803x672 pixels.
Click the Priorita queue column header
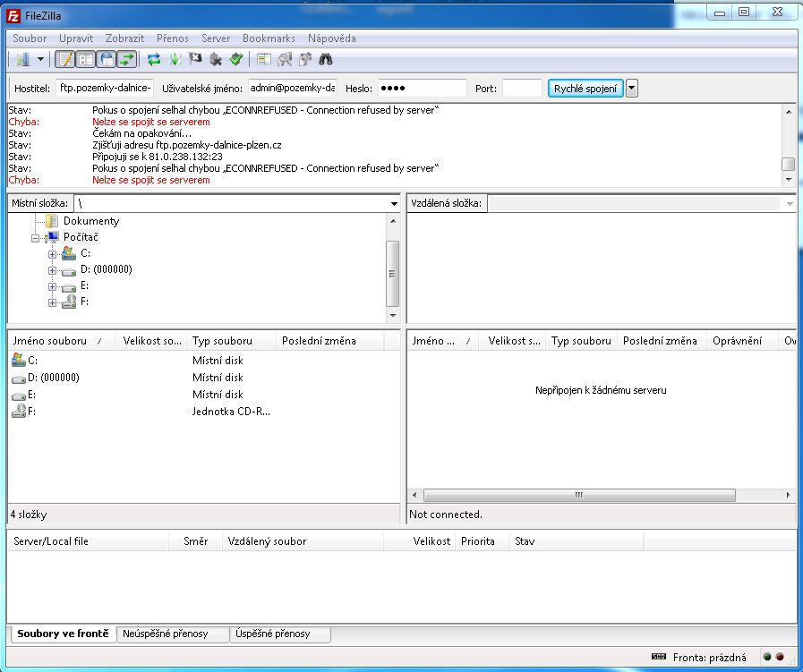click(482, 541)
